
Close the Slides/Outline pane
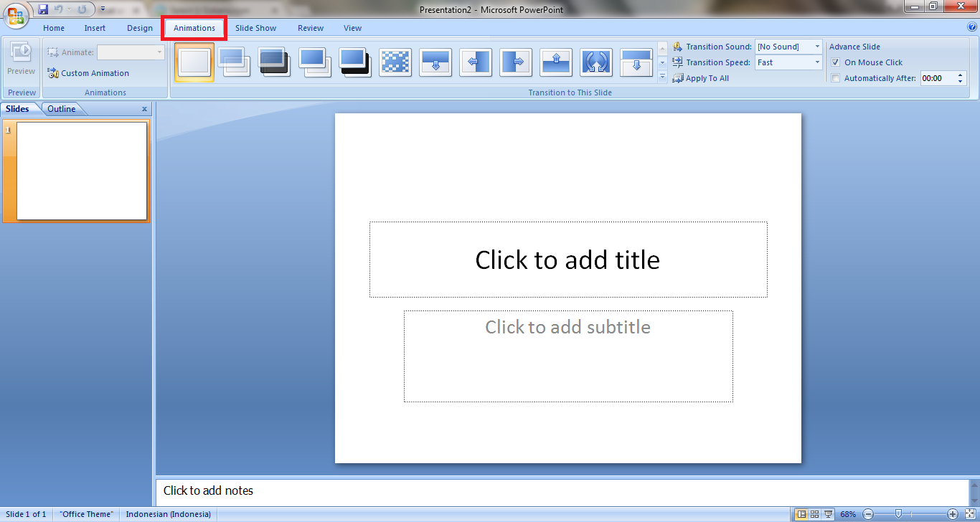[144, 109]
